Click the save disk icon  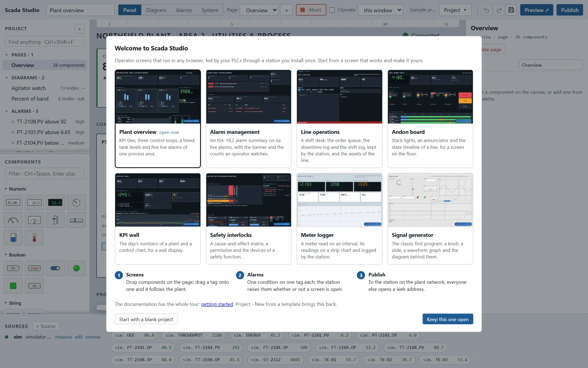pos(511,10)
